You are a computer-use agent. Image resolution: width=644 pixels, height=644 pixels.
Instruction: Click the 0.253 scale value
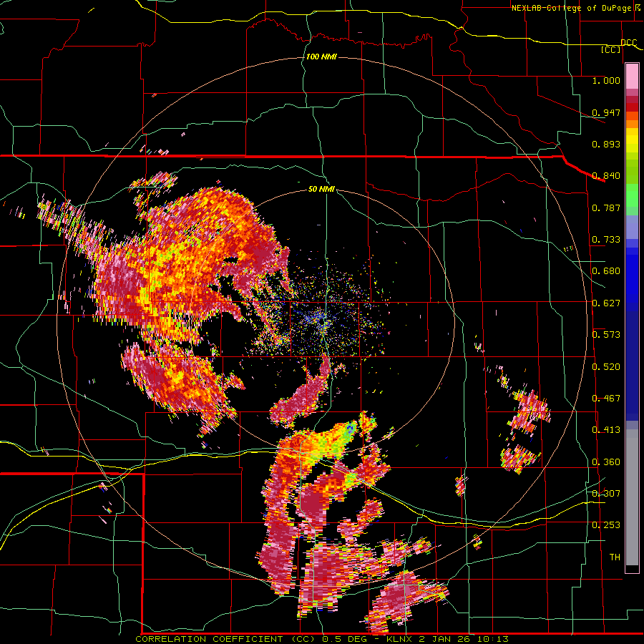tap(606, 525)
